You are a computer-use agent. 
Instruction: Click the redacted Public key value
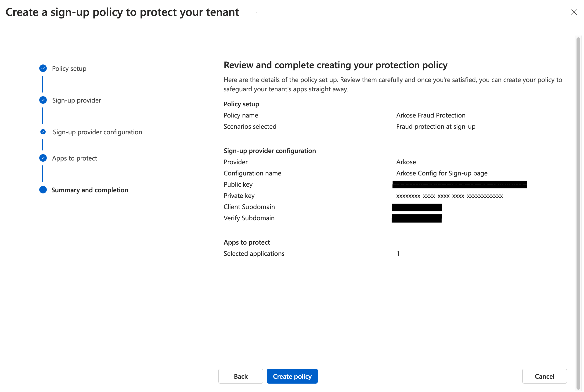click(459, 185)
